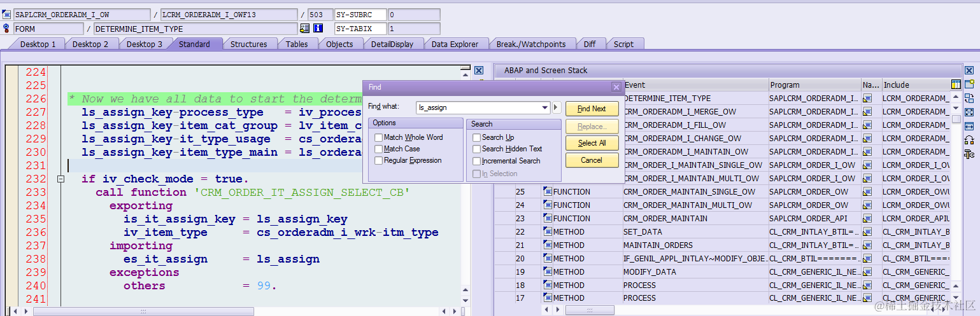
Task: Click navigation icon in SET_DATA row
Action: pyautogui.click(x=867, y=232)
